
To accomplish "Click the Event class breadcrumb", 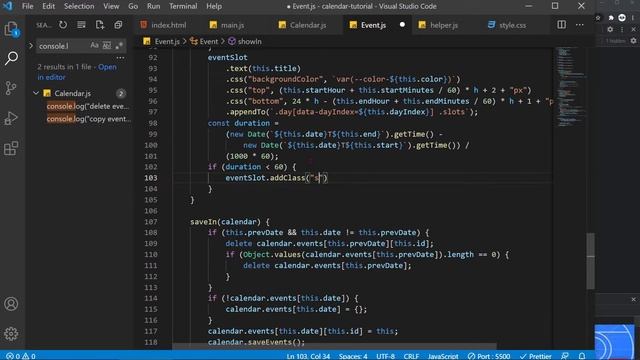I will 209,41.
